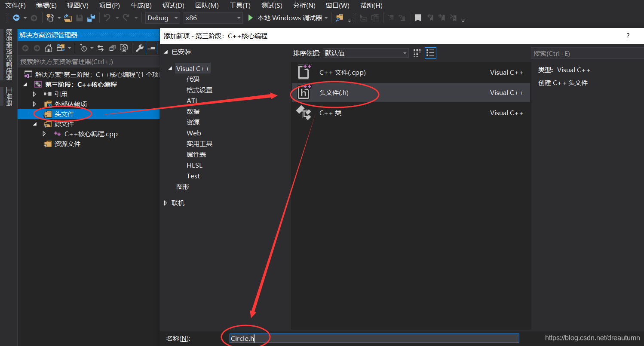
Task: Toggle Show All Files icon in Solution Explorer
Action: tap(124, 48)
